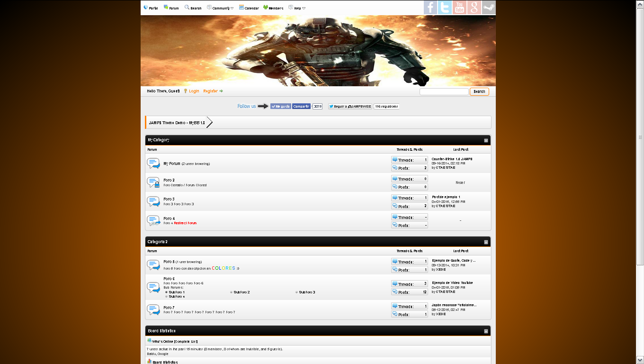Focus the search text field
This screenshot has width=644, height=364.
[444, 91]
